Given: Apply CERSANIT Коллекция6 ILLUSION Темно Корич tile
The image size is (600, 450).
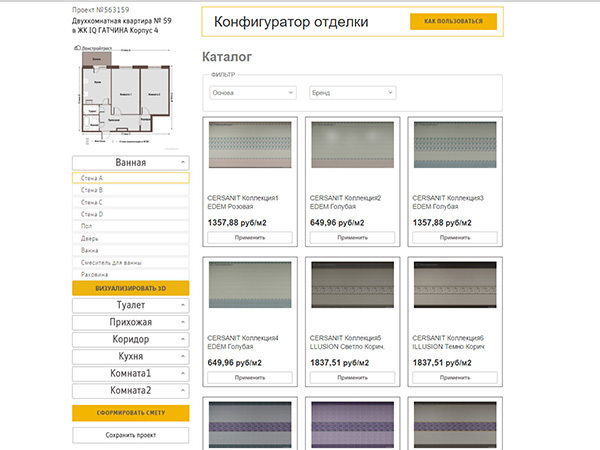Looking at the screenshot, I should pos(455,378).
